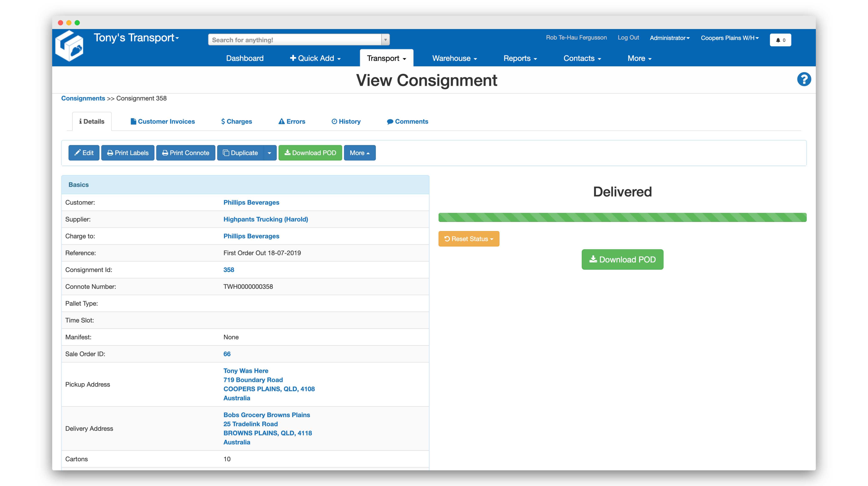Expand the toolbar More actions menu

tap(360, 153)
